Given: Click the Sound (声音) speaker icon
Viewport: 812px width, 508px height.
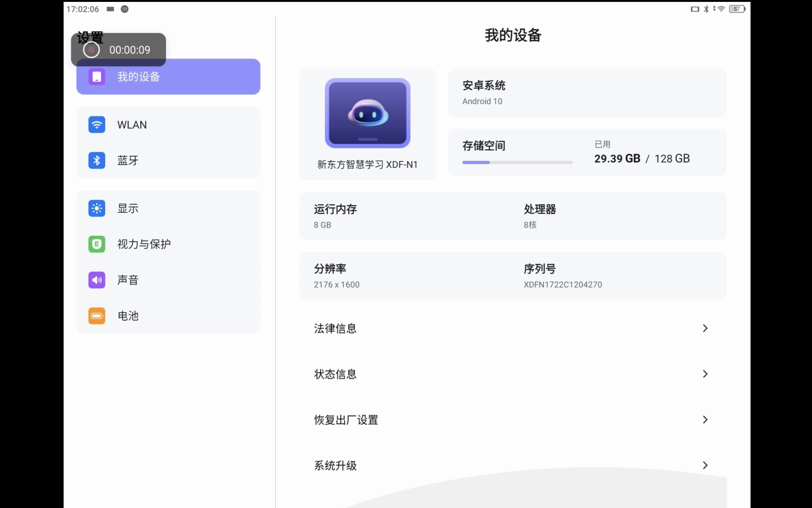Looking at the screenshot, I should [x=97, y=280].
